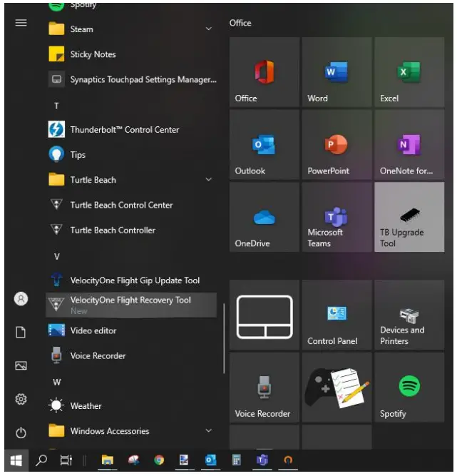Screen dimensions: 457x476
Task: Expand the Turtle Beach folder chevron
Action: pos(209,179)
